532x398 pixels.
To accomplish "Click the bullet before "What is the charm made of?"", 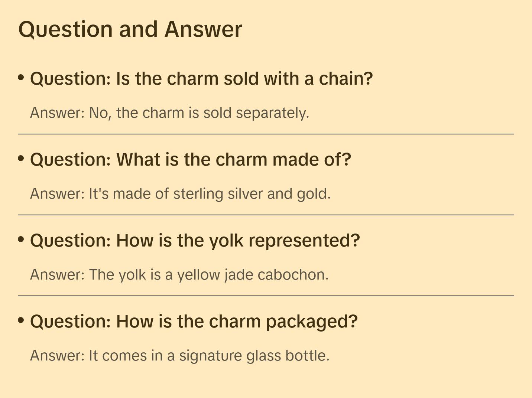I will click(21, 159).
